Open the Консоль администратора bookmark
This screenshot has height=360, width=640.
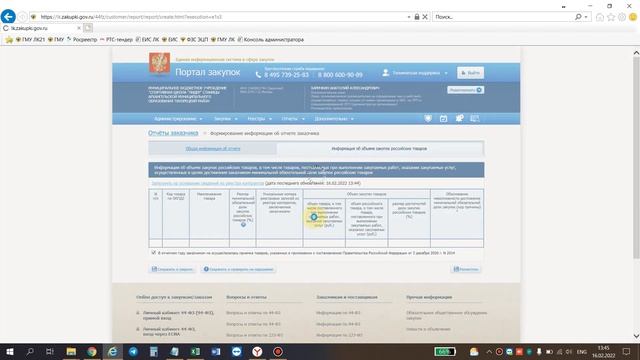click(271, 40)
